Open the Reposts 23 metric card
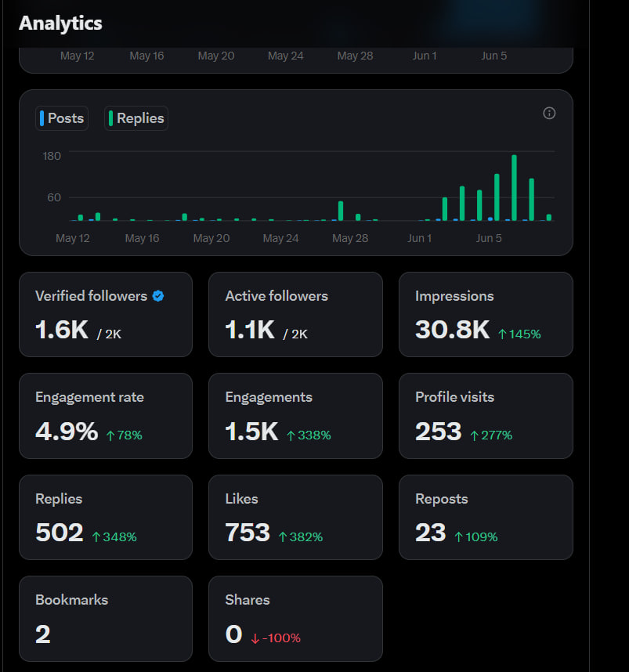Viewport: 629px width, 672px height. coord(486,517)
